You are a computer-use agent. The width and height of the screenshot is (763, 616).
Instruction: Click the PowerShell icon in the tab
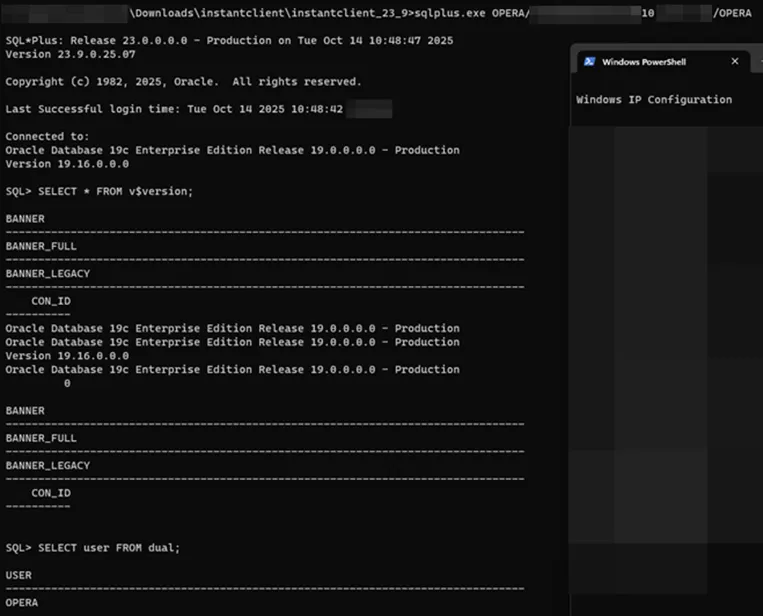coord(590,62)
